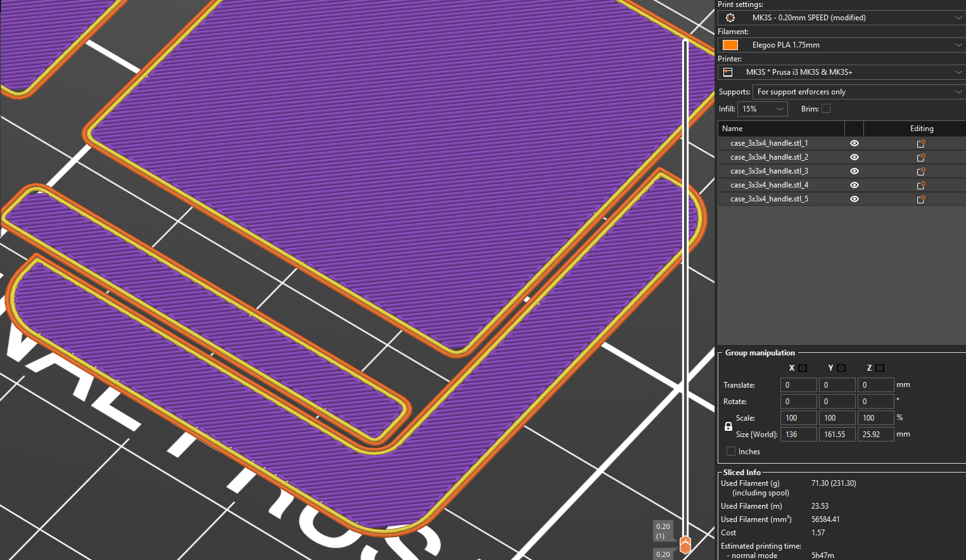Click the Size X field showing 136

[799, 435]
